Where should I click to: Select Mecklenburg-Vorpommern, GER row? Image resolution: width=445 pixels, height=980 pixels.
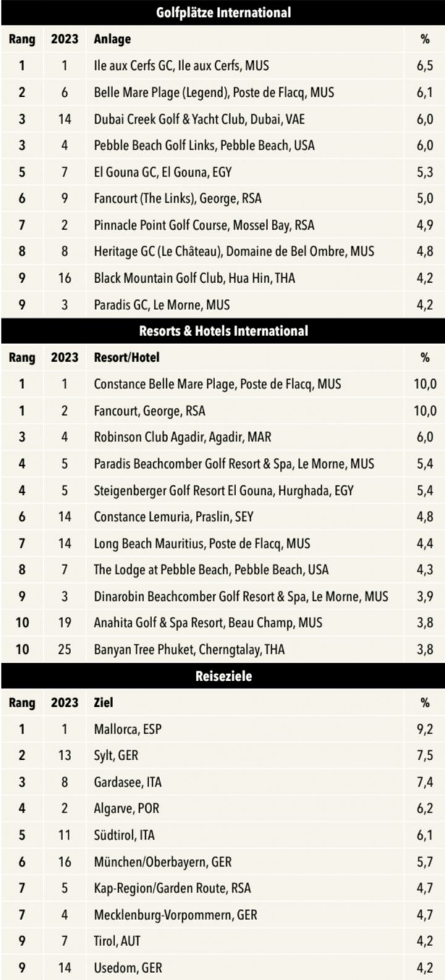[x=222, y=915]
